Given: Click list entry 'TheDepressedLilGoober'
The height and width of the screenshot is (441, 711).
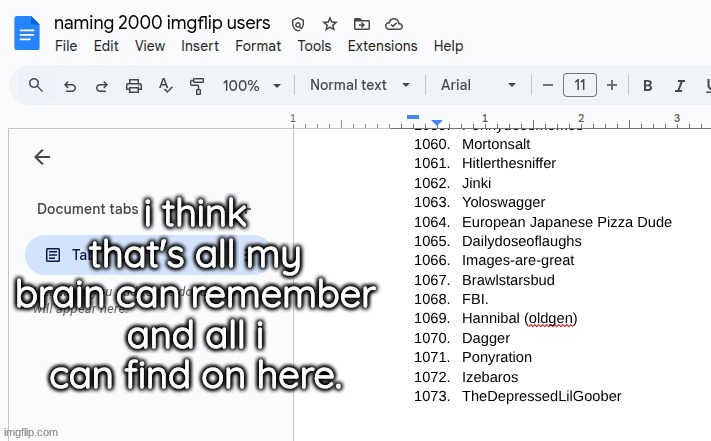Looking at the screenshot, I should pyautogui.click(x=541, y=396).
